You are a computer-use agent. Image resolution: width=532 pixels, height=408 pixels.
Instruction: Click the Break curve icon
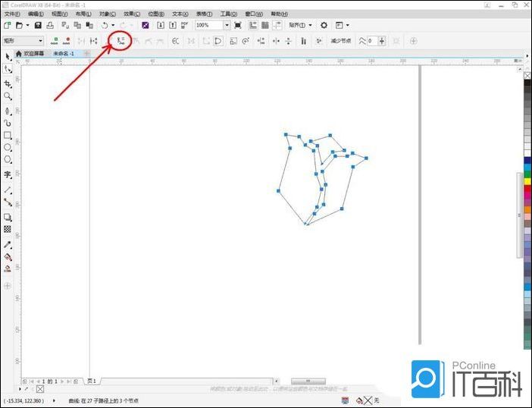94,41
